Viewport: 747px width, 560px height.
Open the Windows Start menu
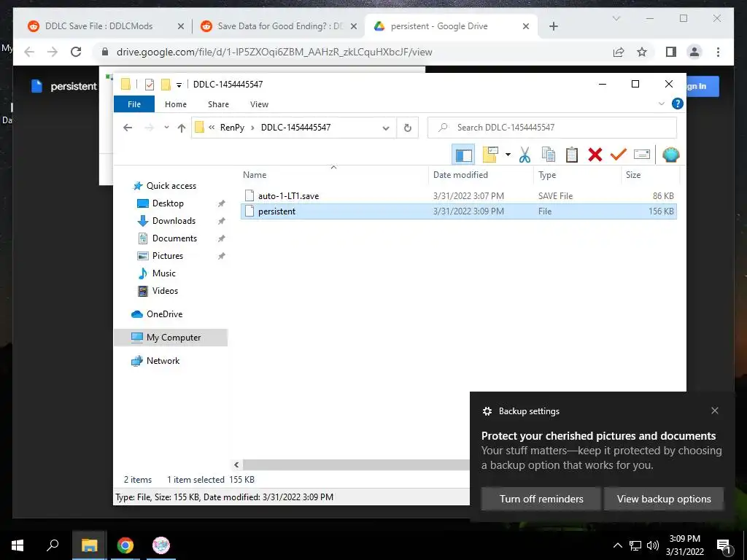click(18, 545)
